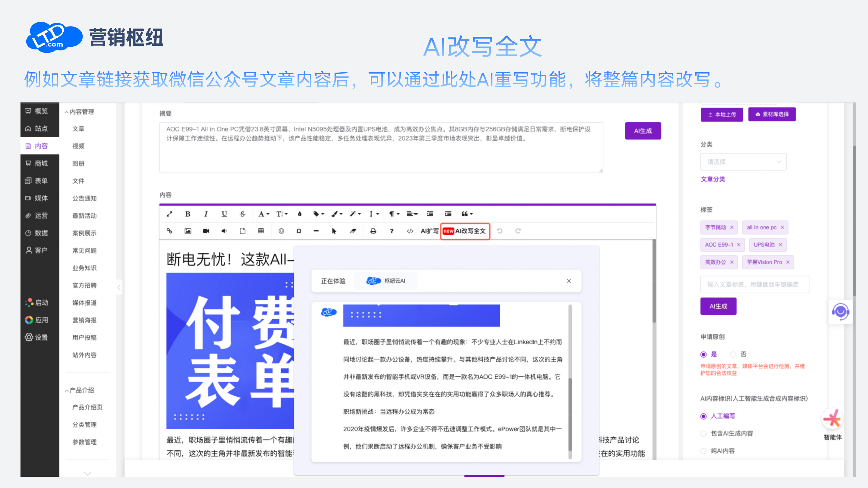Choose 纯AI内容 radio option
Screen dimensions: 868x488
[703, 451]
